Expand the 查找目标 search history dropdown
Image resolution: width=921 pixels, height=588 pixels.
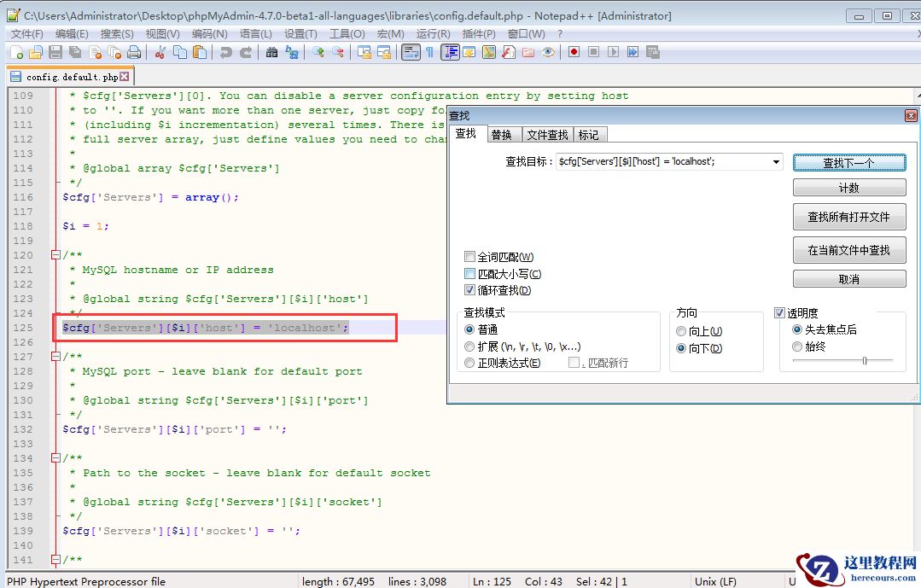pos(775,162)
